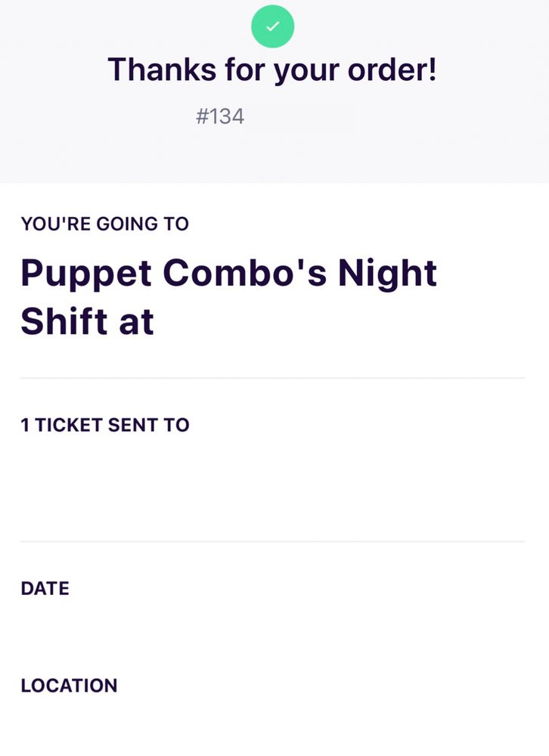Select the order number #134
This screenshot has height=756, width=549.
220,116
